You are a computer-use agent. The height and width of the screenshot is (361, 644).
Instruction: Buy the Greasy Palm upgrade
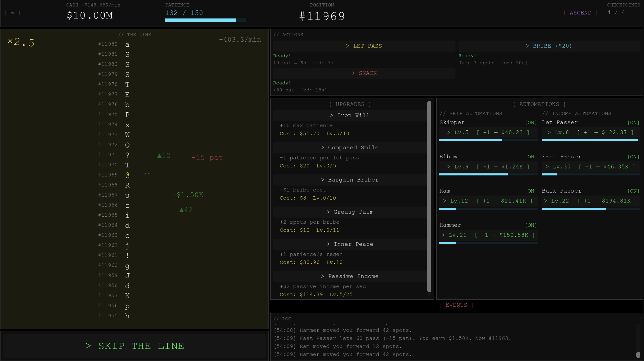pyautogui.click(x=350, y=212)
